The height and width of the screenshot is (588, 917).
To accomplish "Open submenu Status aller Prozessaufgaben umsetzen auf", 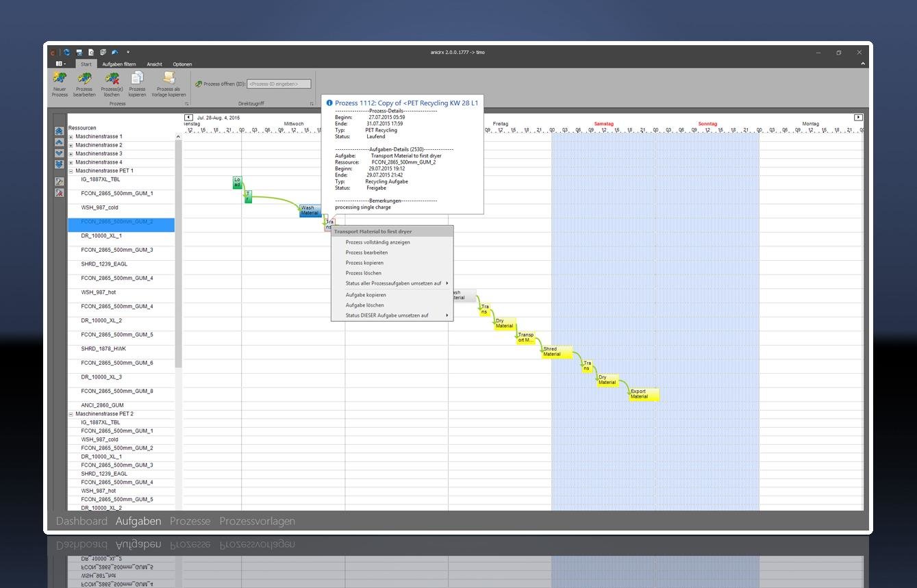I will (392, 283).
